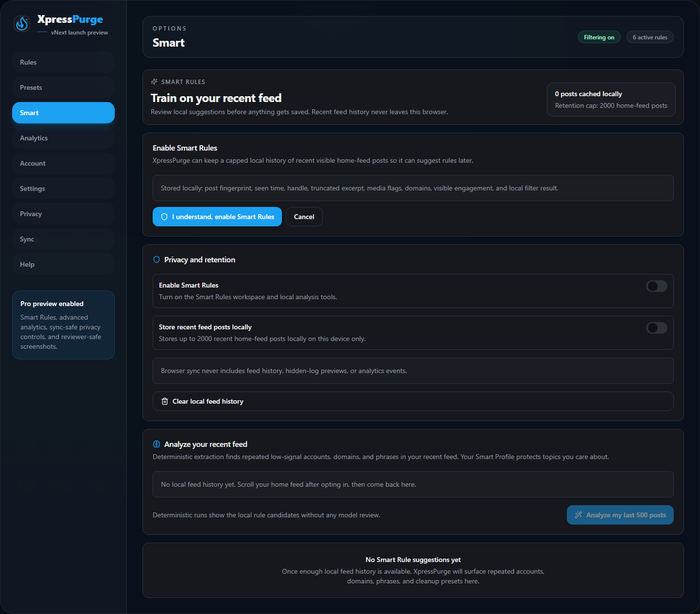Click the Cancel button
700x614 pixels.
[304, 217]
